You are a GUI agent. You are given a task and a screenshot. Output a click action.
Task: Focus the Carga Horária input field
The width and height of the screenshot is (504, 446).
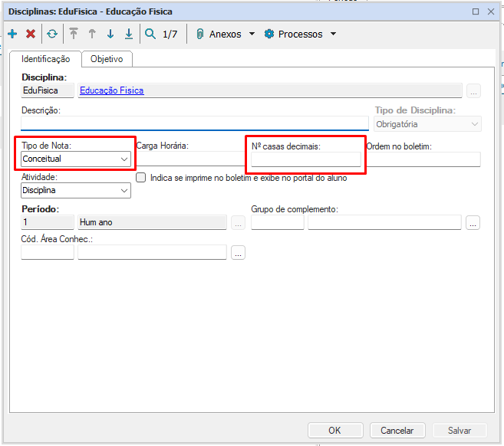[x=190, y=159]
